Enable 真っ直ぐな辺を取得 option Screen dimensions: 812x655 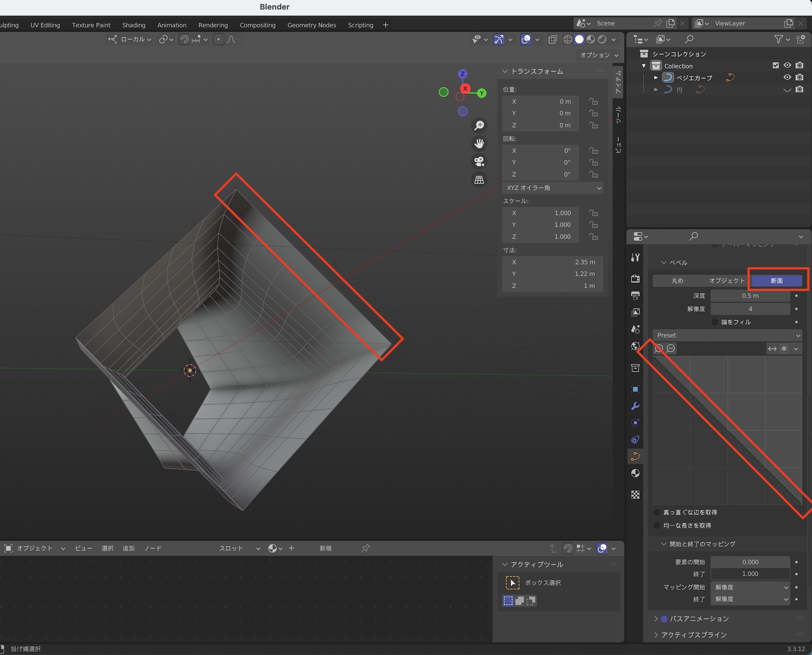657,513
